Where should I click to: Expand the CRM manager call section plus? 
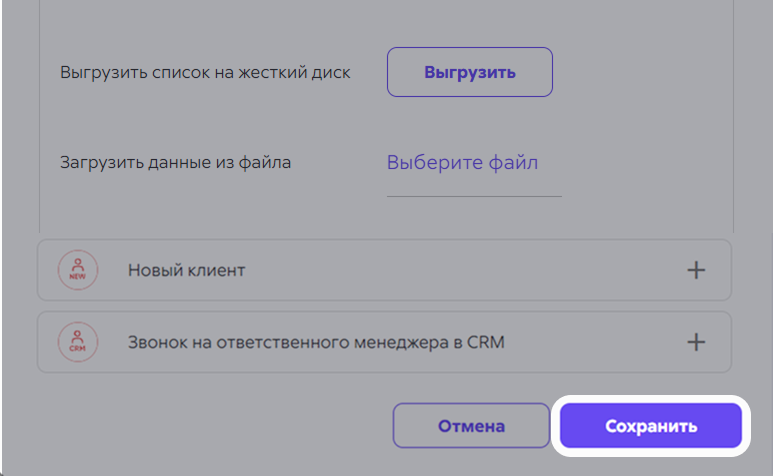[x=696, y=342]
